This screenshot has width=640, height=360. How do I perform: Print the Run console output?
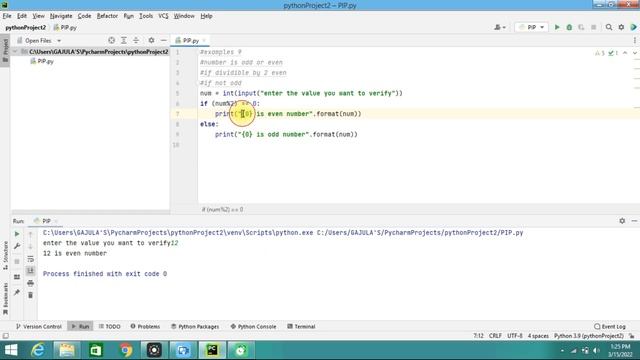31,283
